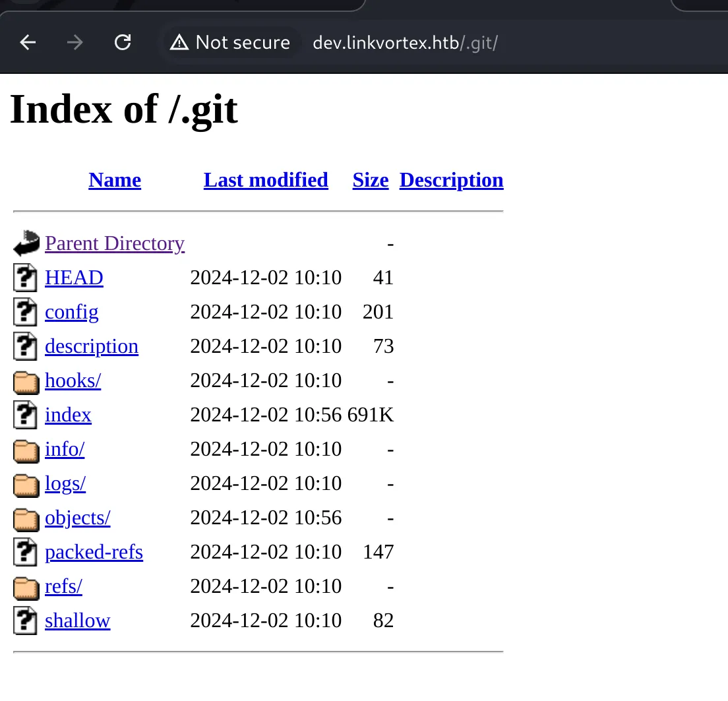Click the Not secure warning badge
Screen dimensions: 728x701
tap(230, 43)
